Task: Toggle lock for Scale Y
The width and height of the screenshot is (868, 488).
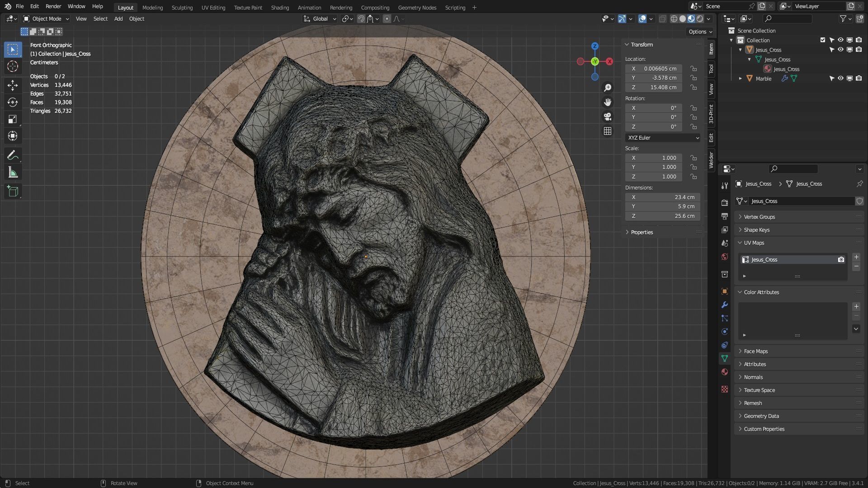Action: tap(693, 167)
